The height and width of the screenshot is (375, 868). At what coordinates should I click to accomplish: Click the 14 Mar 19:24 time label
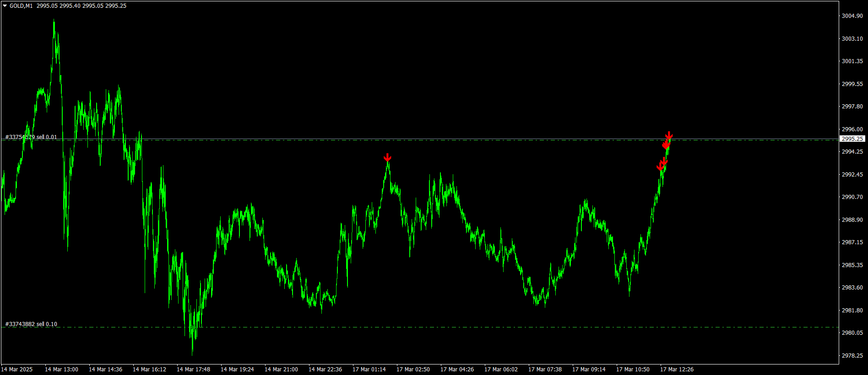coord(237,370)
